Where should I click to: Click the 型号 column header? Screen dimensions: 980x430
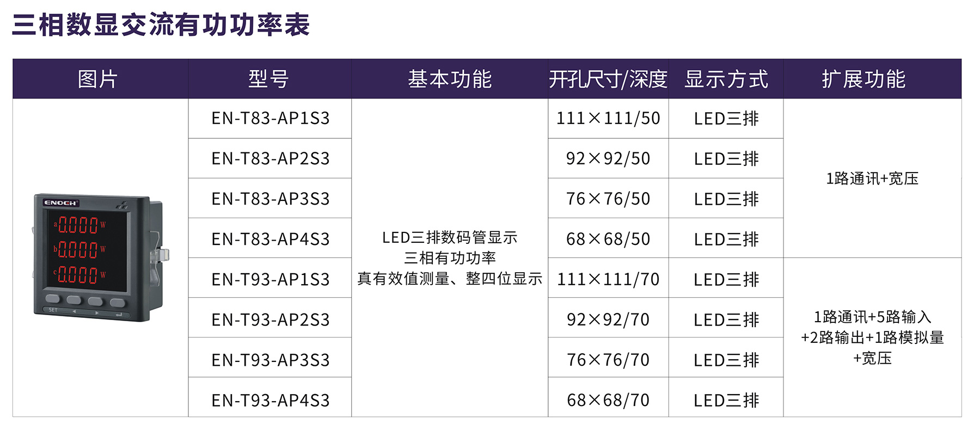tap(269, 79)
